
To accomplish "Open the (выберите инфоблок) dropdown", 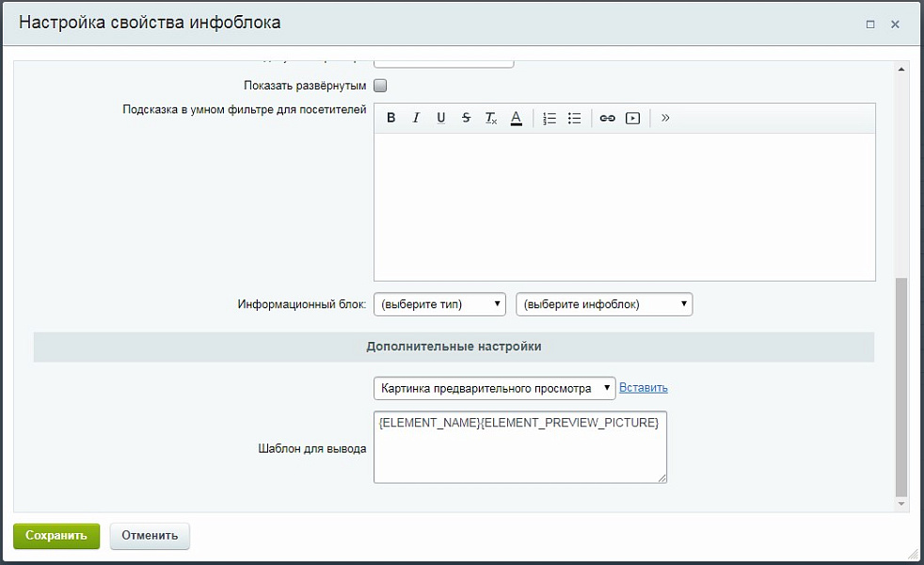I will [603, 303].
